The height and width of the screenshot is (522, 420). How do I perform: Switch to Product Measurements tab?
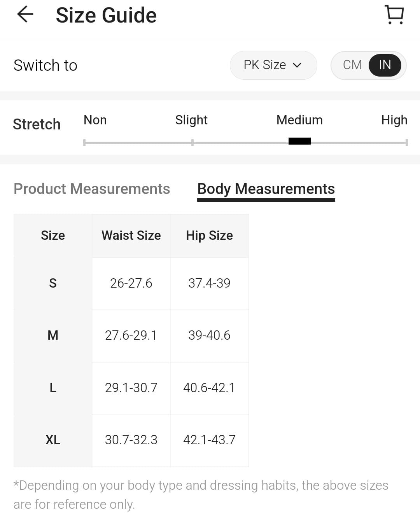(92, 189)
